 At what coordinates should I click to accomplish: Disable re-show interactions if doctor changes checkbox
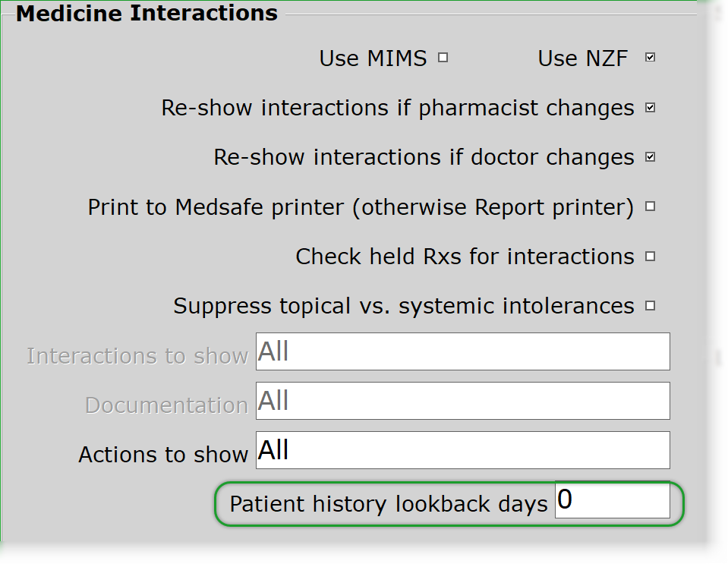tap(650, 157)
